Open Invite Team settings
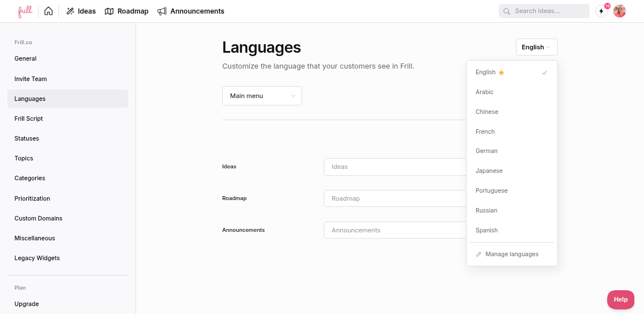This screenshot has width=644, height=314. click(x=68, y=79)
